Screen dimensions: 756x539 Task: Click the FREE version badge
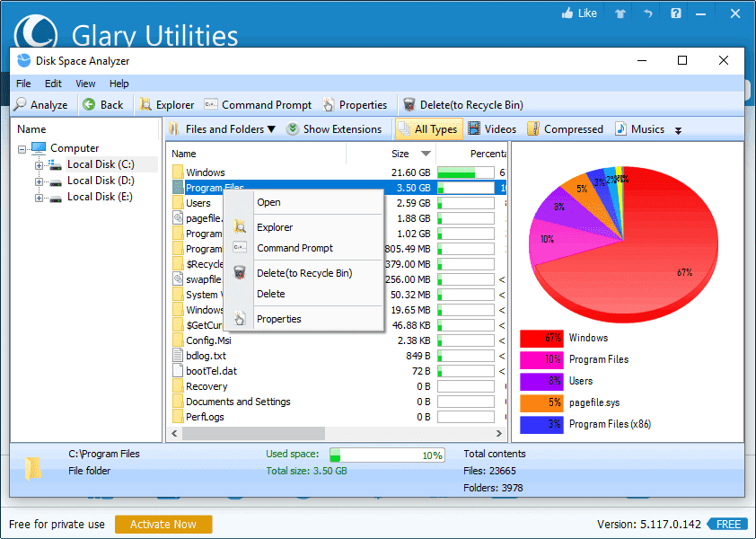click(x=727, y=524)
